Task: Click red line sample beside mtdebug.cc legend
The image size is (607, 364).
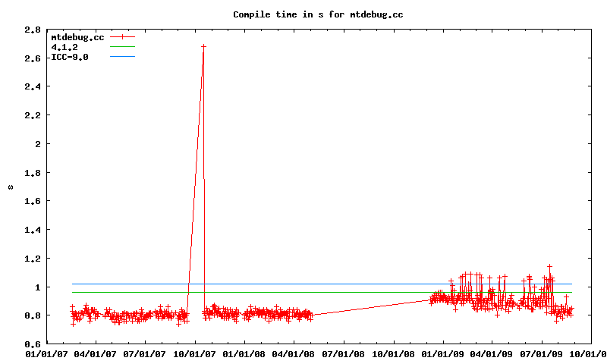Action: (x=121, y=37)
